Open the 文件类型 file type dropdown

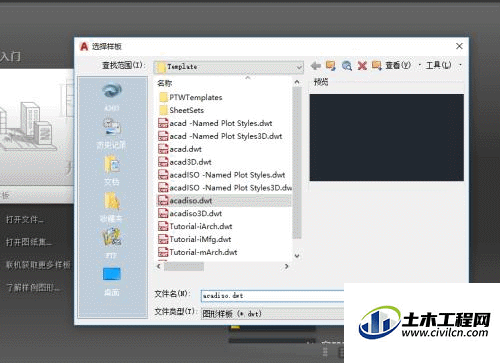272,314
